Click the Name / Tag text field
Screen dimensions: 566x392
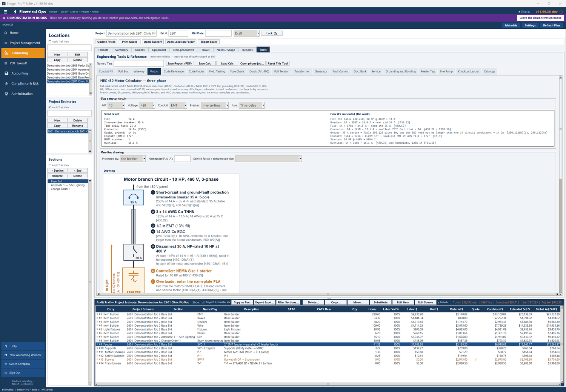point(139,63)
